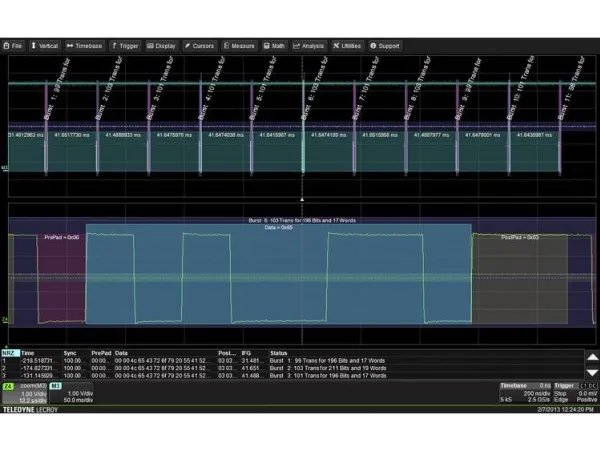
Task: Open the File menu
Action: [15, 45]
